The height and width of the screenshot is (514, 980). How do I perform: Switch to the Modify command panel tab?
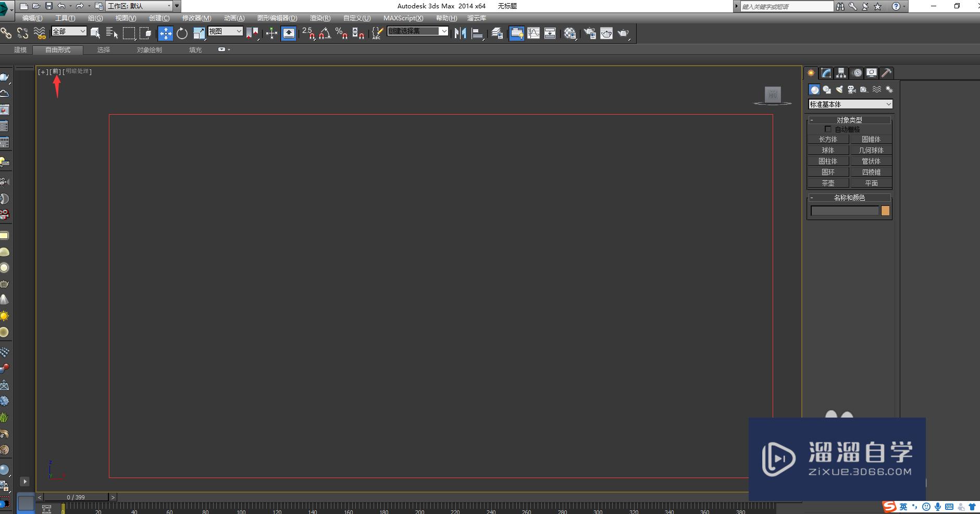(x=826, y=73)
